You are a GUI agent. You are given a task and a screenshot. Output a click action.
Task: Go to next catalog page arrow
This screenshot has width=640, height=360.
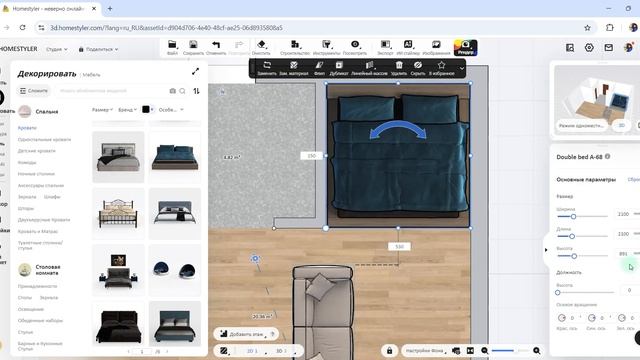[167, 351]
